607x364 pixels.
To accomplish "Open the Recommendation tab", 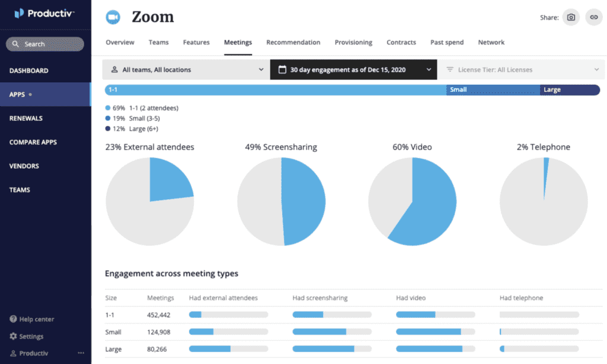I will (293, 42).
